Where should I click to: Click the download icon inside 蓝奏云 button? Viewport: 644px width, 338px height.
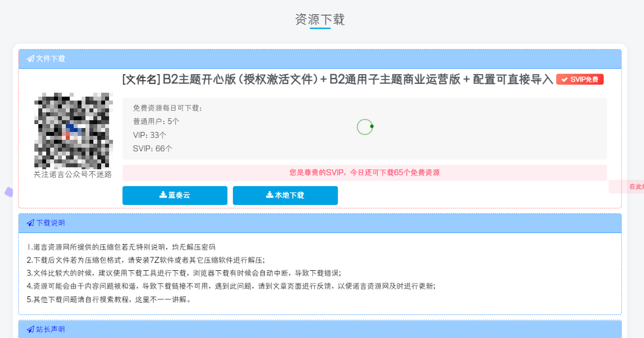163,195
